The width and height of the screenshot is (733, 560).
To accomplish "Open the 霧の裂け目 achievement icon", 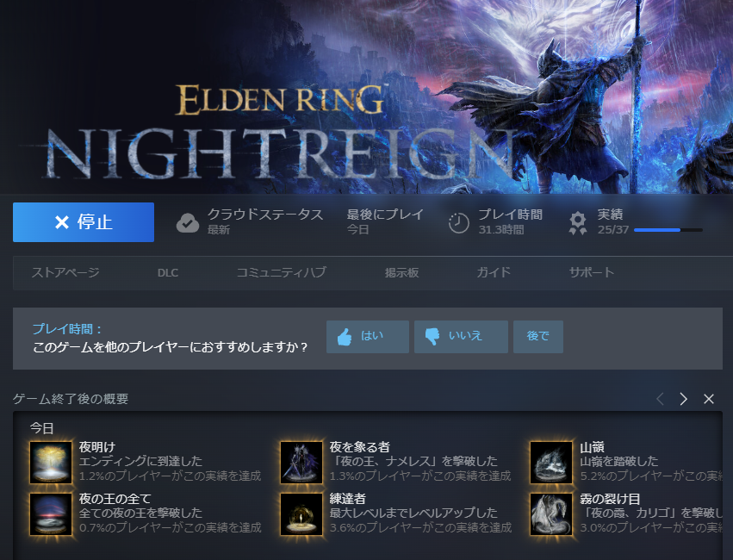I will pyautogui.click(x=551, y=513).
